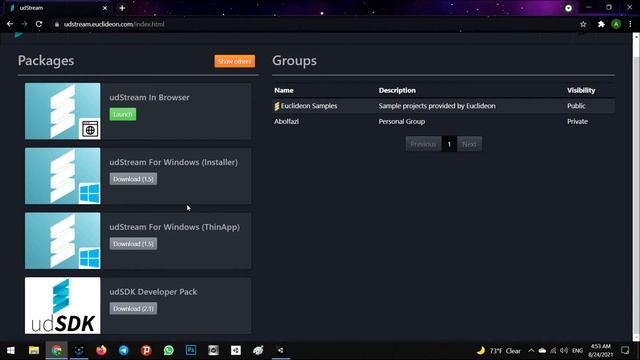The width and height of the screenshot is (640, 360).
Task: Select 'Sample projects provided by Euclideon' text
Action: 437,106
